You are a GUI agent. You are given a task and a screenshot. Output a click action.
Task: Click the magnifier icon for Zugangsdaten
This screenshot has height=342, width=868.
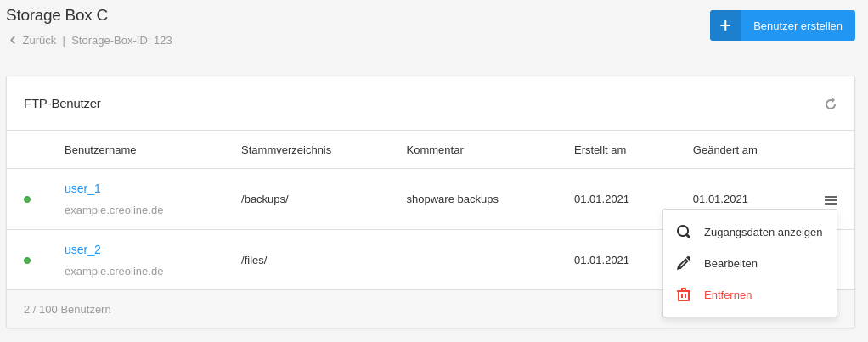click(684, 232)
